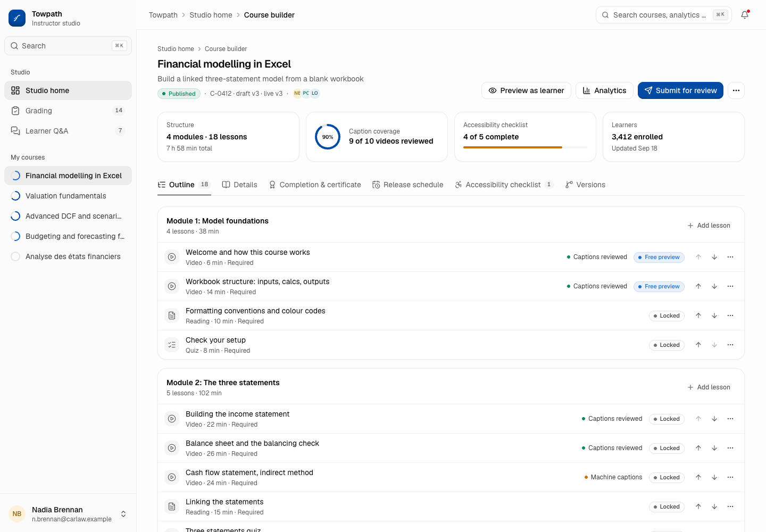Move 'Linking the statements' lesson down
The width and height of the screenshot is (766, 532).
714,506
